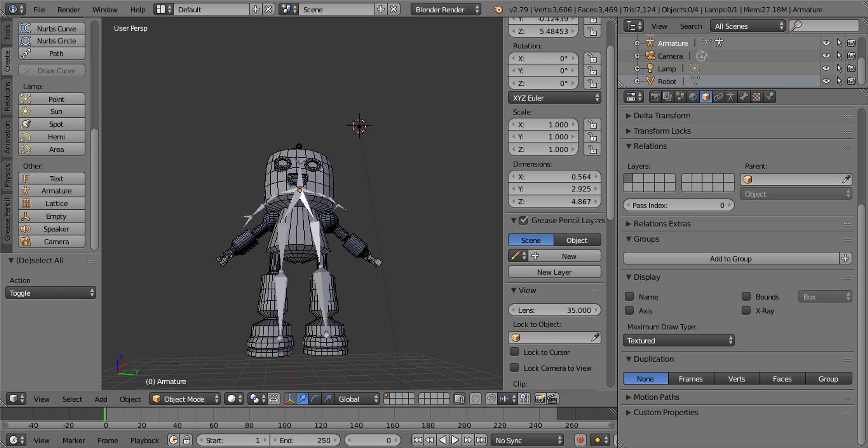Open the File menu

pyautogui.click(x=39, y=9)
